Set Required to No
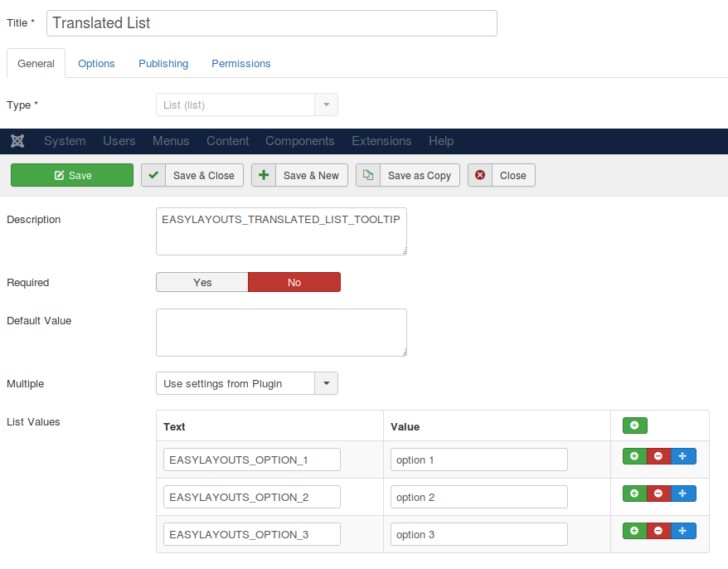 294,282
